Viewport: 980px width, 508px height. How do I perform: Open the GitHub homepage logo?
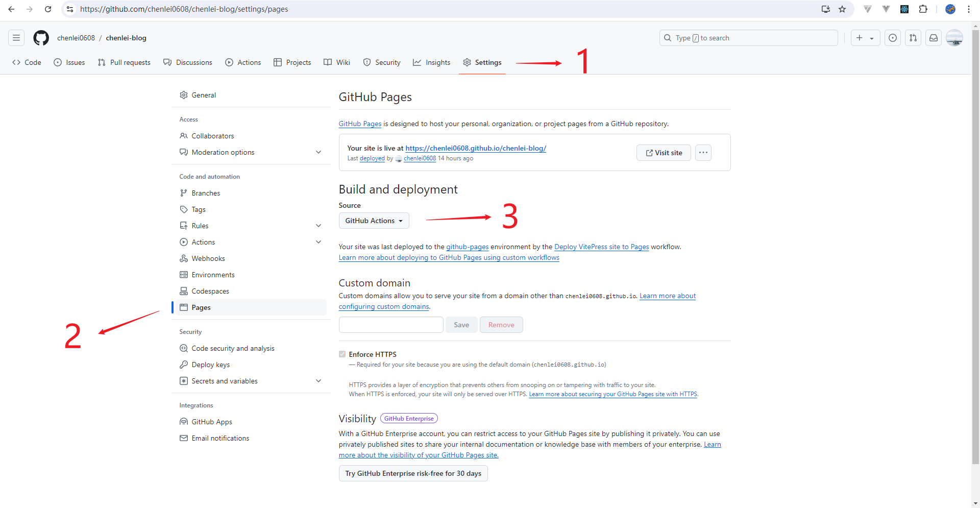41,38
